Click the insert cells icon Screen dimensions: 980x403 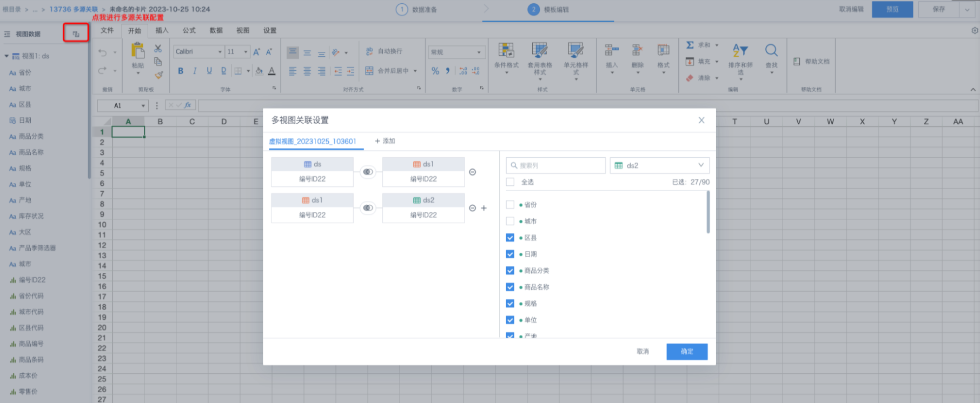(612, 50)
